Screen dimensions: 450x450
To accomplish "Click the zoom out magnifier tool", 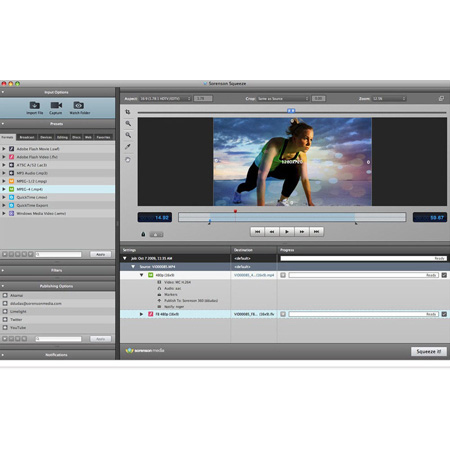I will tap(128, 135).
